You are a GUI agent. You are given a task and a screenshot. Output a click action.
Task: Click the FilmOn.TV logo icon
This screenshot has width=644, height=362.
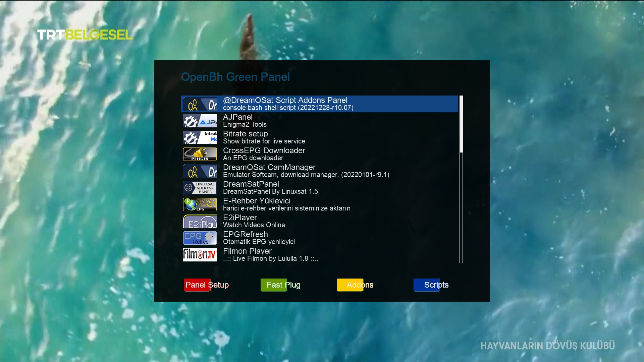(200, 255)
